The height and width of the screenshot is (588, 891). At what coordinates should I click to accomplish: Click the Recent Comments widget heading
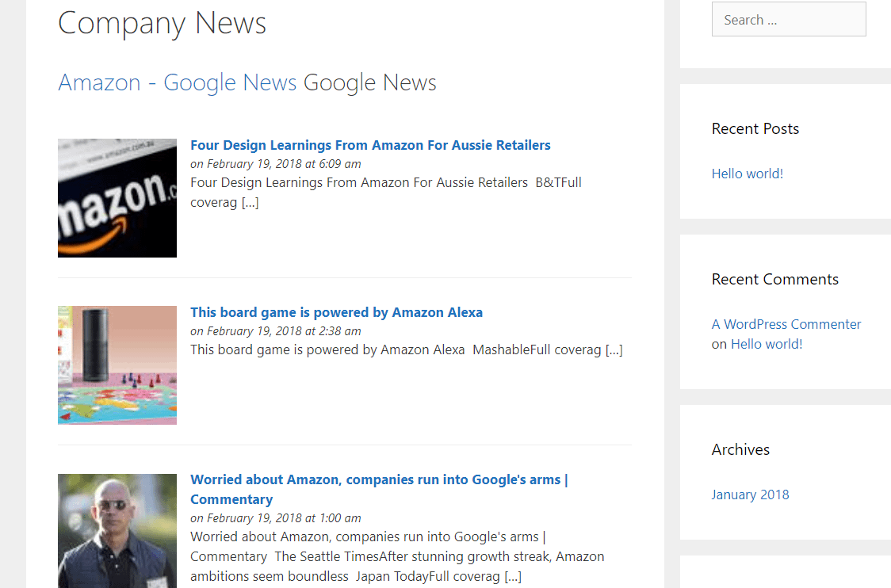[774, 279]
